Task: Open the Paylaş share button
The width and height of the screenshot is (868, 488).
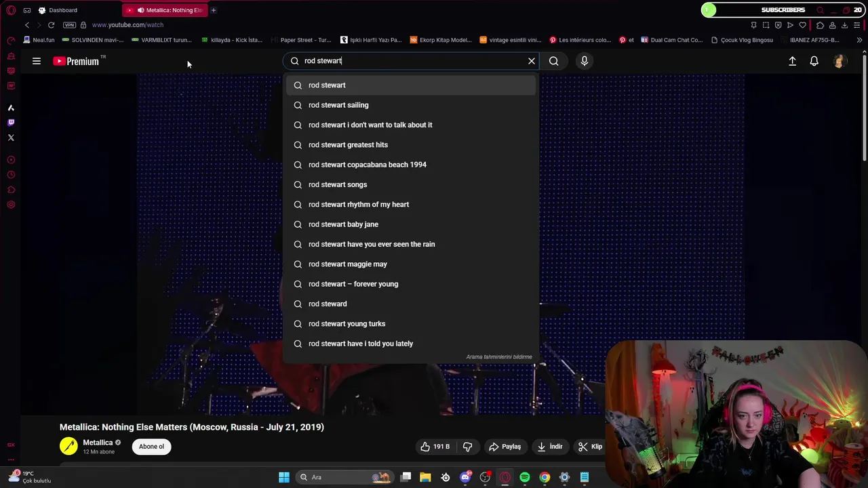Action: pos(505,447)
